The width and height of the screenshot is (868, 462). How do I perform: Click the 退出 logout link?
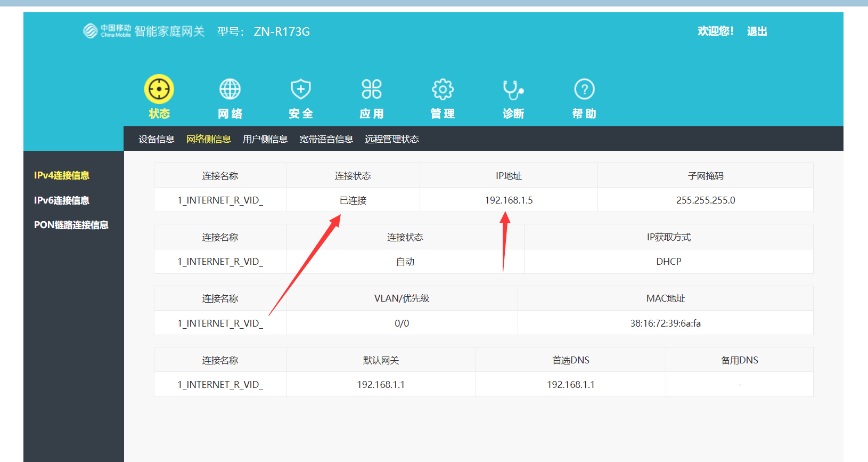tap(757, 31)
